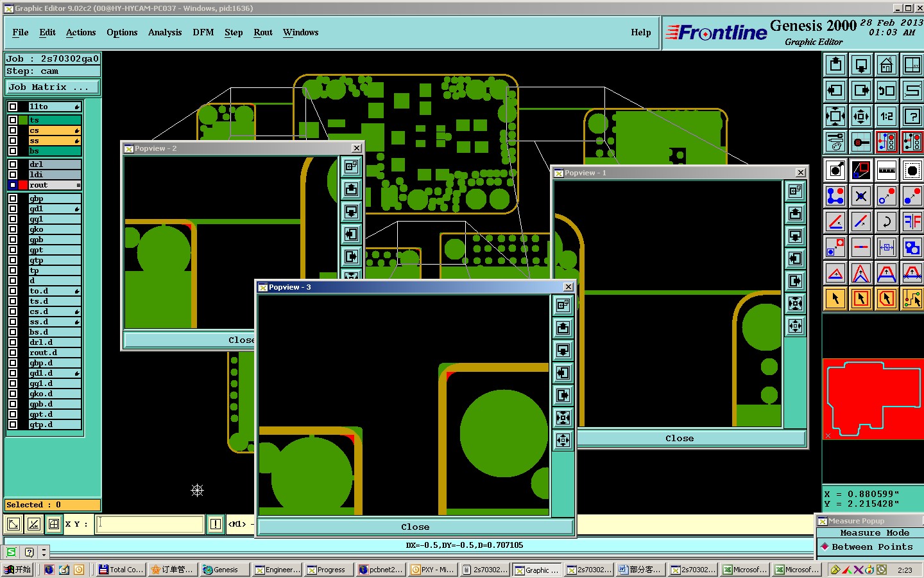Screen dimensions: 924x578
Task: Click the exclamation button beside XY field
Action: point(216,524)
